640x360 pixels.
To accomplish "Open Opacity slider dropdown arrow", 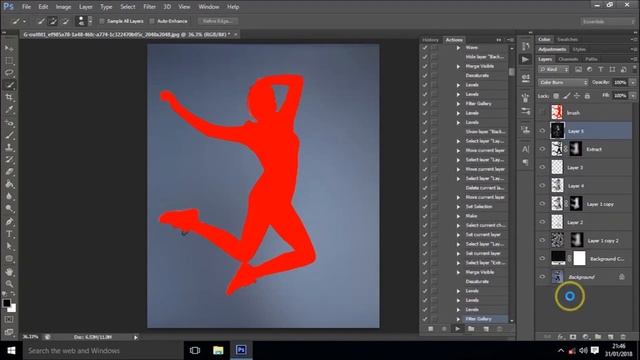I will 633,82.
